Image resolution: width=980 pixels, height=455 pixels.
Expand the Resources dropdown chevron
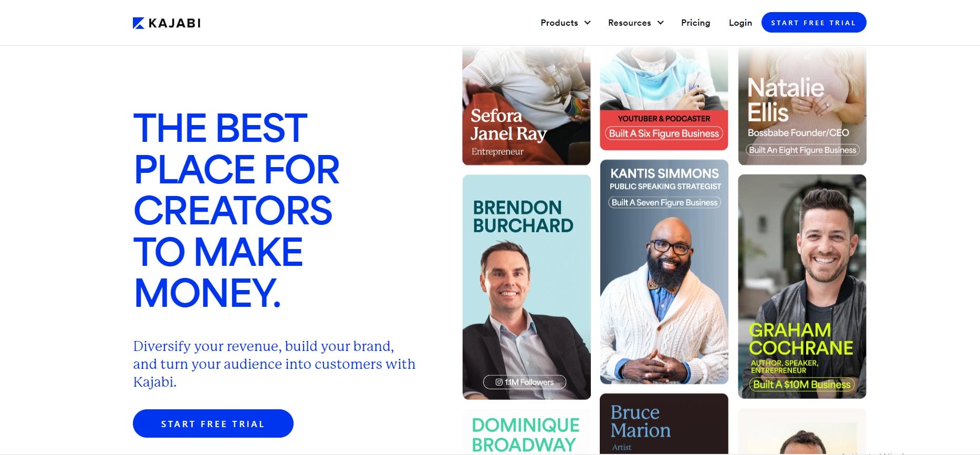pos(661,23)
